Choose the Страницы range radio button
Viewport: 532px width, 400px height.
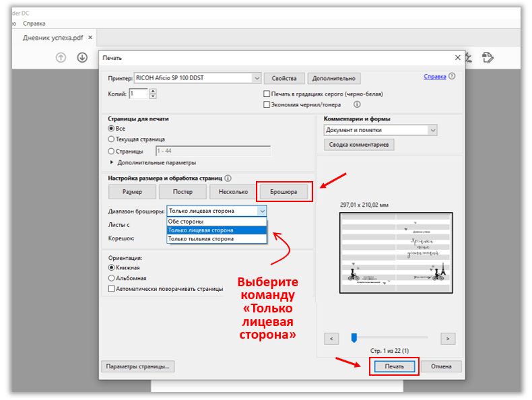[111, 152]
